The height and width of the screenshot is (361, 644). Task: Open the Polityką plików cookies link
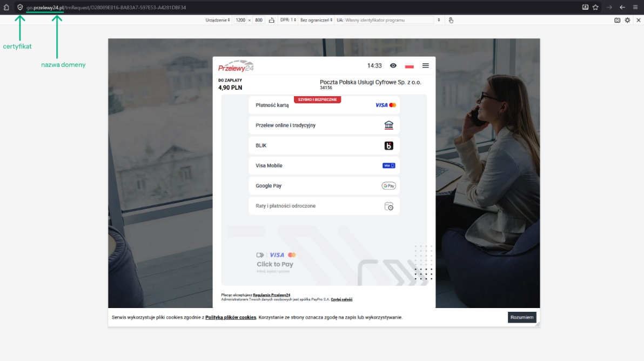point(230,317)
